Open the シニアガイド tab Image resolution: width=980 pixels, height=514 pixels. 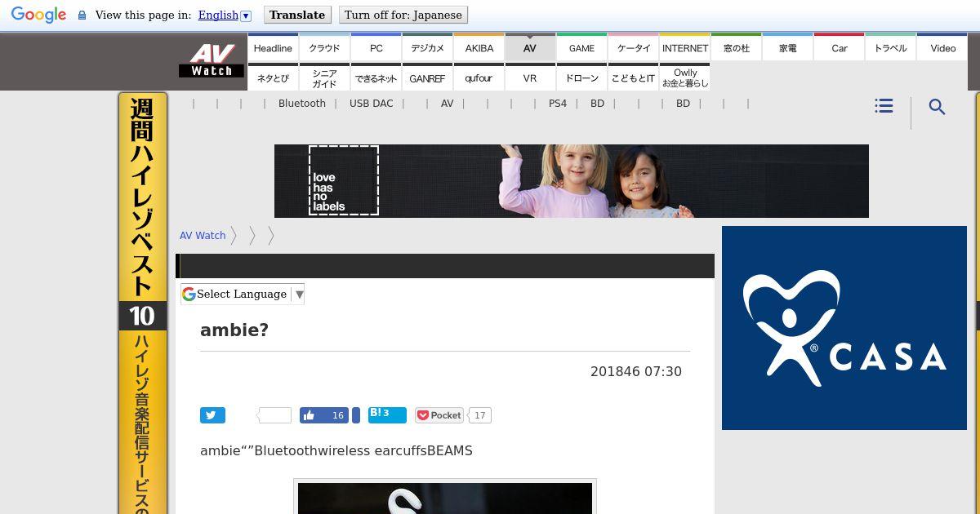coord(324,78)
